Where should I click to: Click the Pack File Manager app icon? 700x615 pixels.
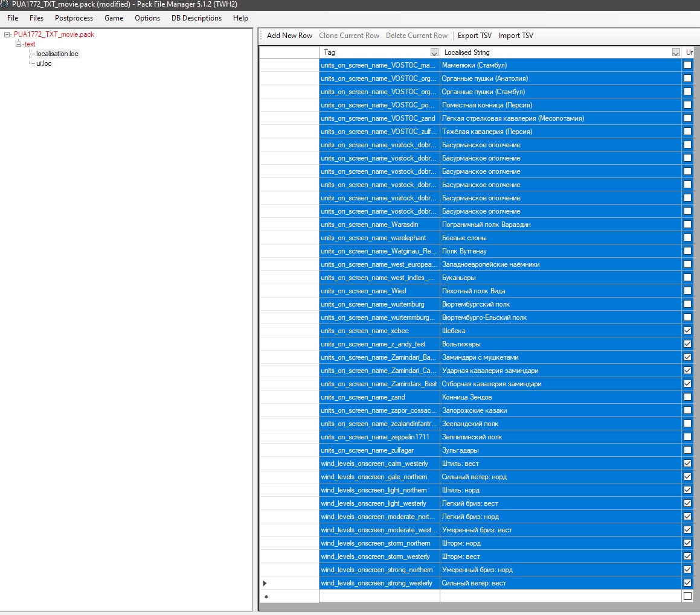click(4, 4)
